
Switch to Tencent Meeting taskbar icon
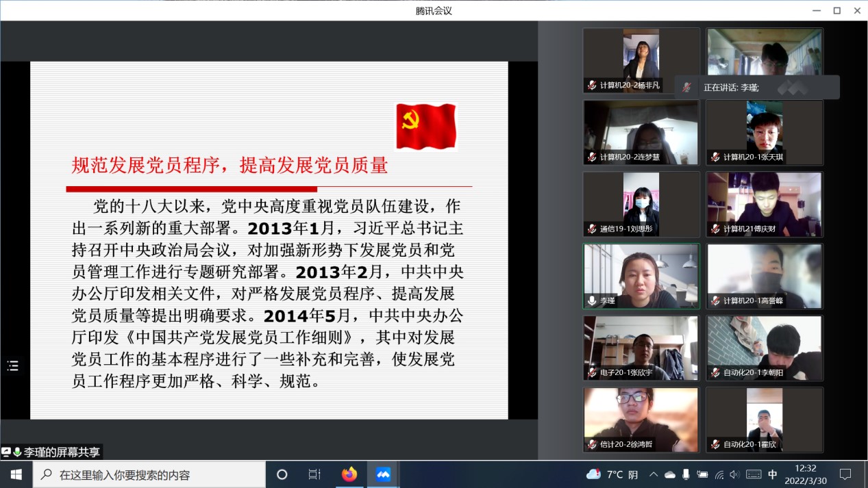383,474
